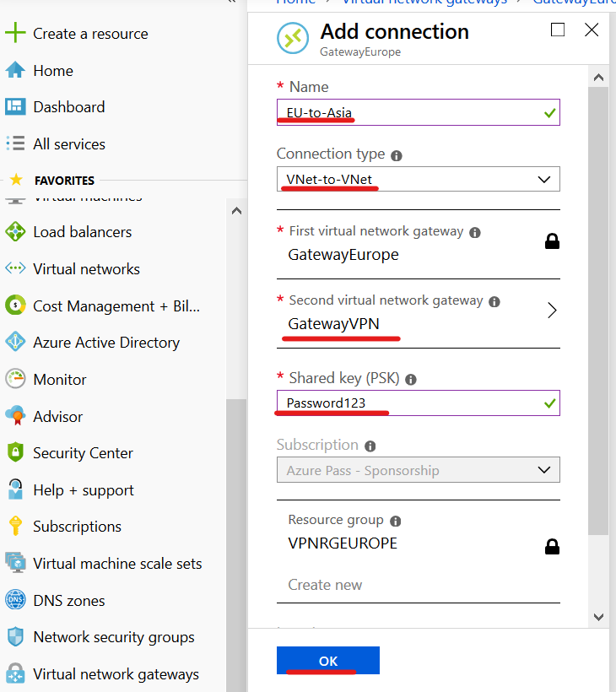Open Subscriptions favorite
Image resolution: width=616 pixels, height=692 pixels.
click(x=78, y=527)
